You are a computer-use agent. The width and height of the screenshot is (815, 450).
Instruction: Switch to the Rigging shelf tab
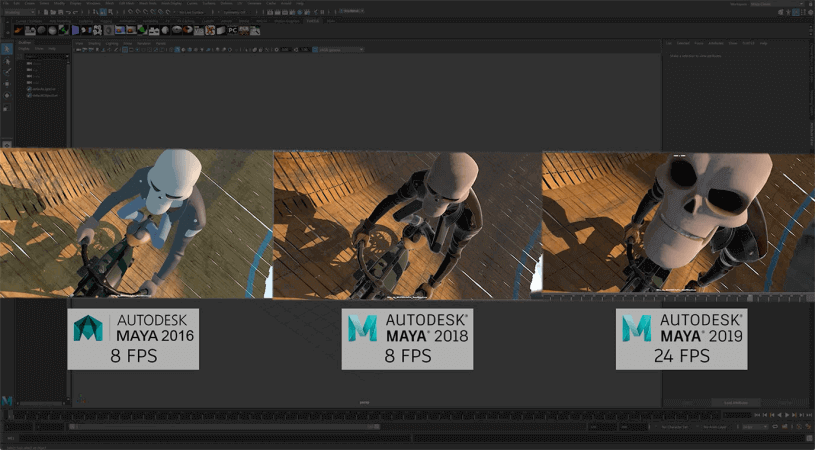click(x=106, y=21)
